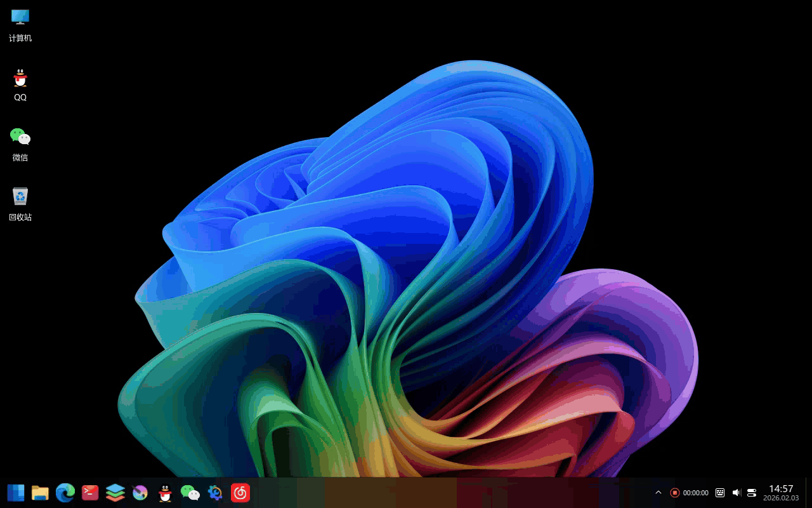This screenshot has height=508, width=812.
Task: Open the file manager from the taskbar
Action: tap(40, 492)
